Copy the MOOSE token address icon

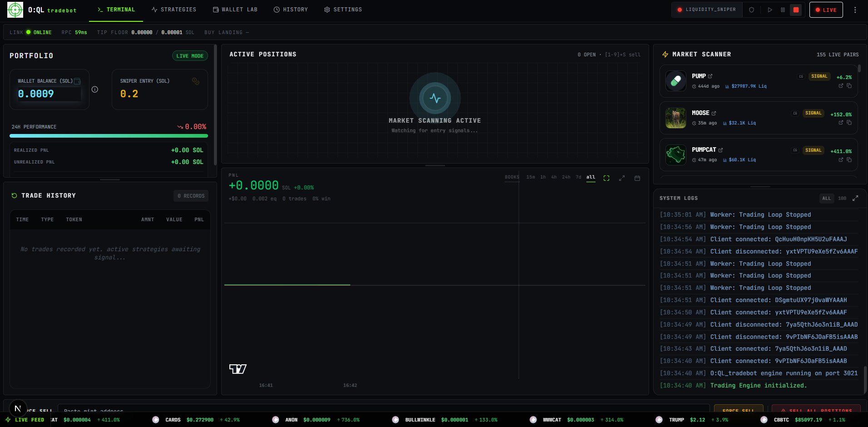(849, 123)
